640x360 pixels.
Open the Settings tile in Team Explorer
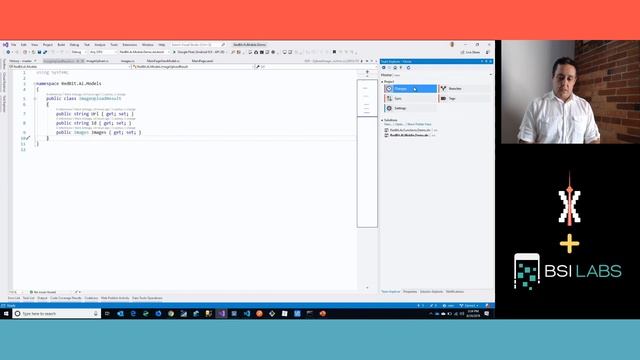pyautogui.click(x=411, y=108)
